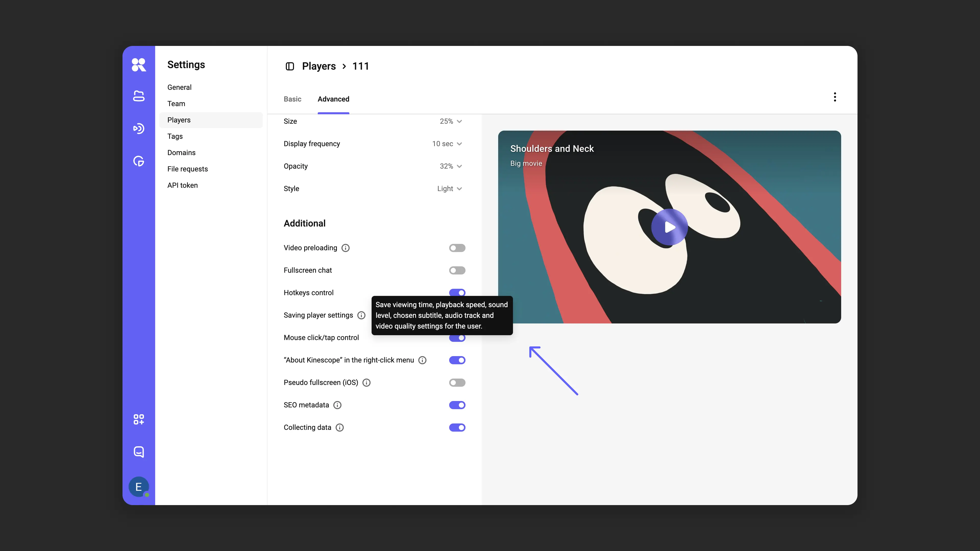980x551 pixels.
Task: Open the Style Light dropdown
Action: tap(450, 189)
